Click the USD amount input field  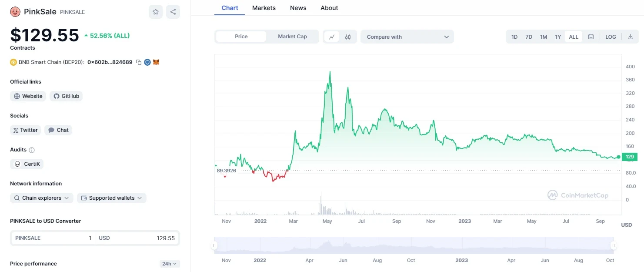pyautogui.click(x=137, y=238)
